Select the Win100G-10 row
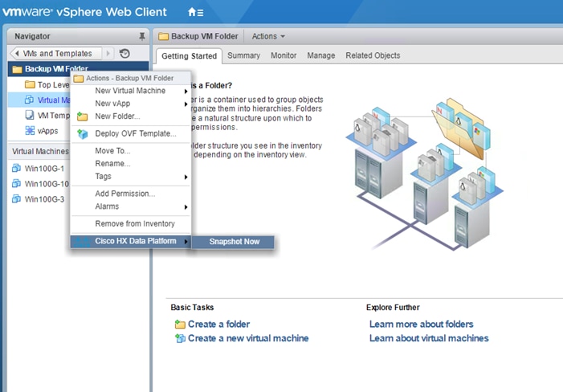Viewport: 563px width, 392px height. point(39,183)
